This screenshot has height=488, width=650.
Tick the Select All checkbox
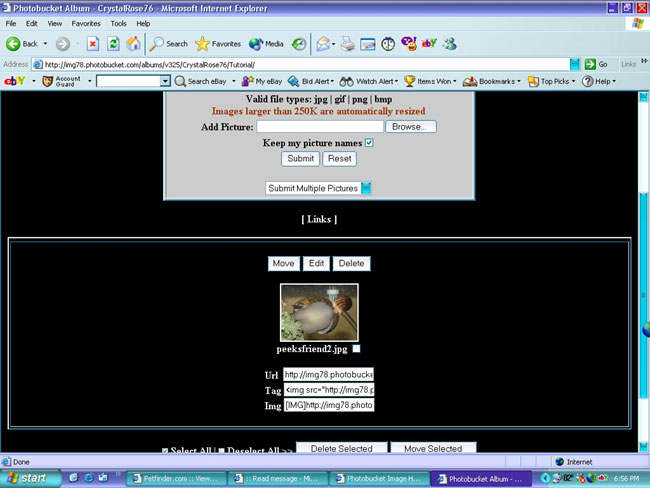tap(166, 452)
